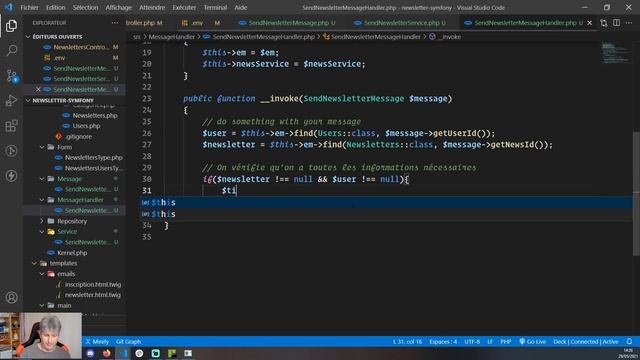Open the Terminal menu
The image size is (640, 360).
(x=215, y=7)
